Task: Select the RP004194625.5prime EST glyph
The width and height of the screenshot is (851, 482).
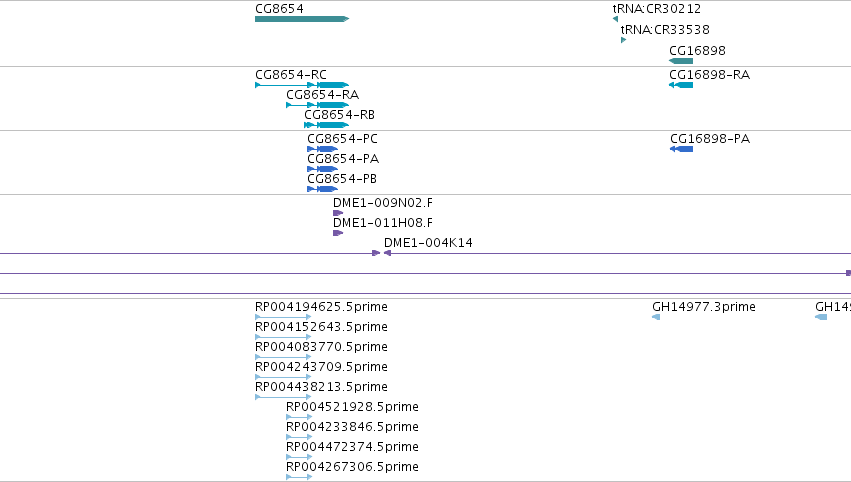Action: [x=283, y=317]
